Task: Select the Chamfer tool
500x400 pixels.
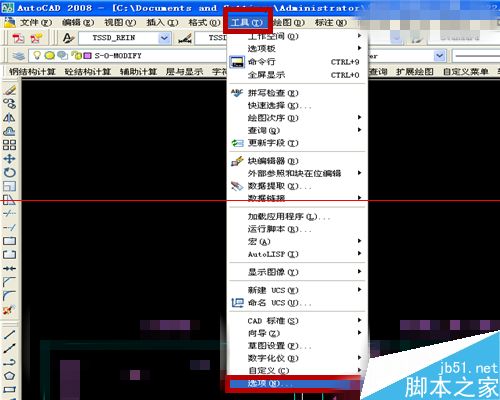Action: 9,282
